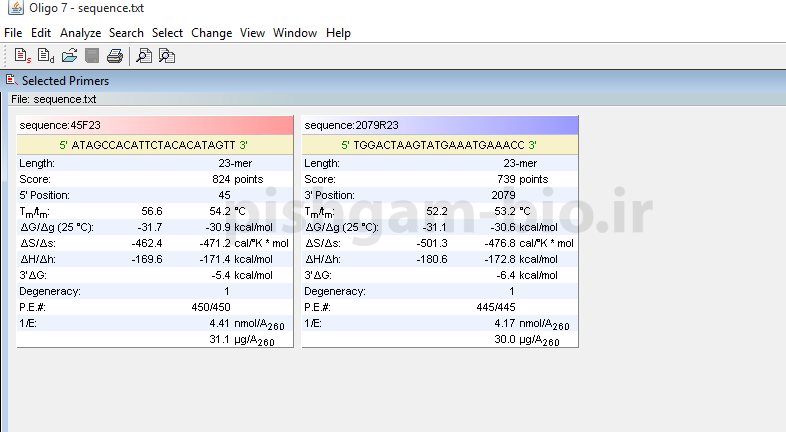The height and width of the screenshot is (432, 786).
Task: Click the second magnifier search icon
Action: coord(167,56)
